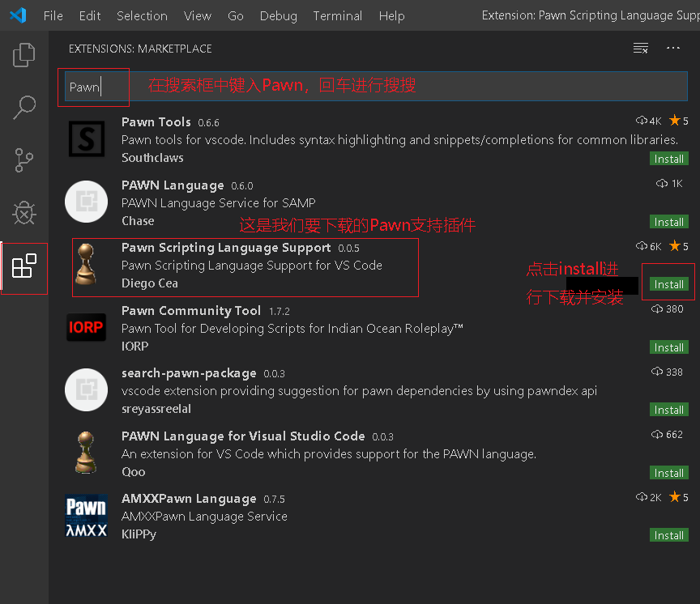Open the More Actions ellipsis menu

pyautogui.click(x=673, y=49)
